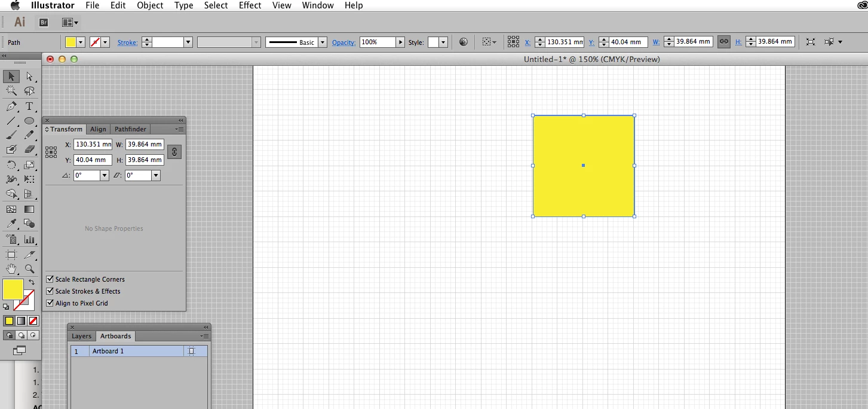This screenshot has height=409, width=868.
Task: Select the Shape Builder tool
Action: [x=11, y=194]
